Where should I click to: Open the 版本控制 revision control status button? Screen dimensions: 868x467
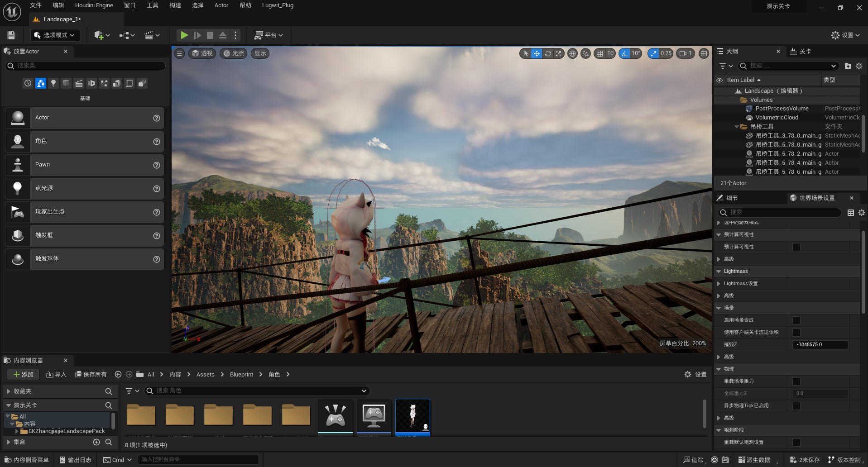pos(844,460)
